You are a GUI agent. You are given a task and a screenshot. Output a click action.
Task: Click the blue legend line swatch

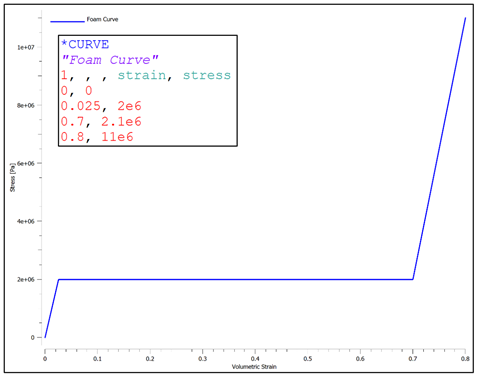67,22
